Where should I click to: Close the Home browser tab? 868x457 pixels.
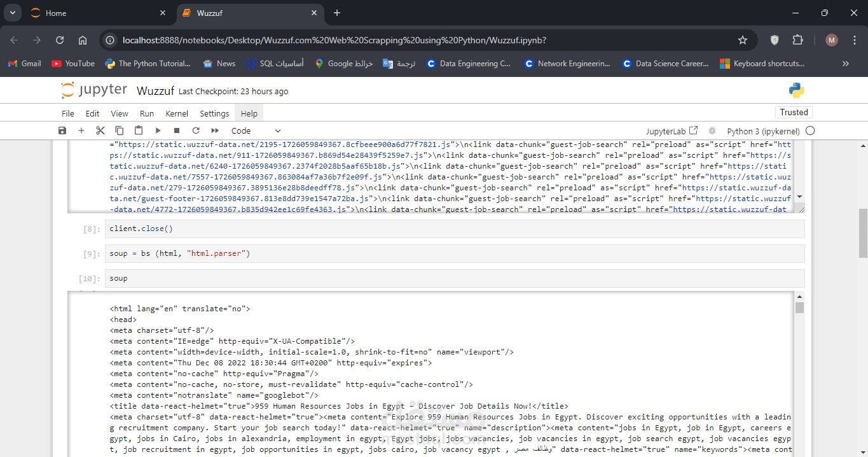pos(163,13)
